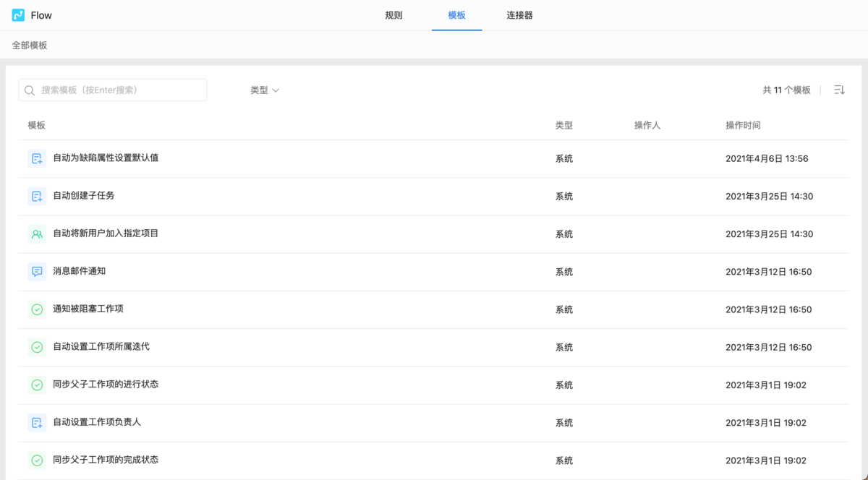Select the 模板 tab
Image resolution: width=868 pixels, height=480 pixels.
point(456,15)
